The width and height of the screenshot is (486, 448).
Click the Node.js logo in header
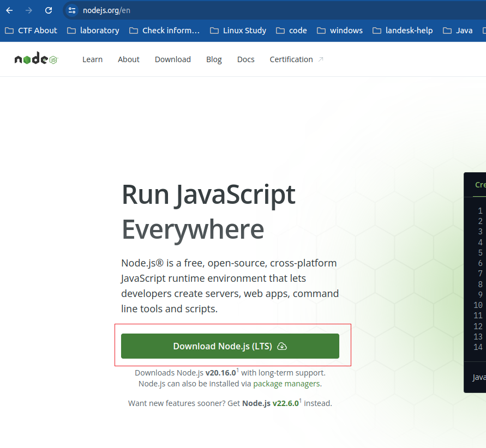pos(36,59)
